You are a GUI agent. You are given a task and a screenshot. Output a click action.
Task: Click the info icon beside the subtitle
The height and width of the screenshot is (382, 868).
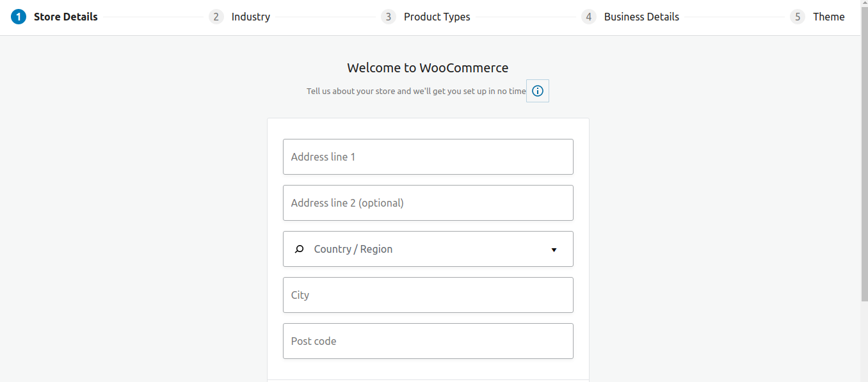pyautogui.click(x=538, y=91)
